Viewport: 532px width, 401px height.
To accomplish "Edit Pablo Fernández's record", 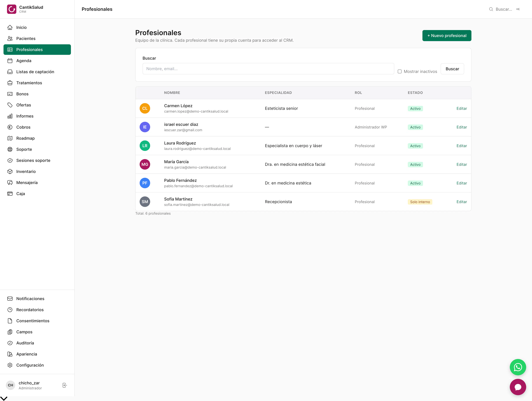I will [462, 183].
